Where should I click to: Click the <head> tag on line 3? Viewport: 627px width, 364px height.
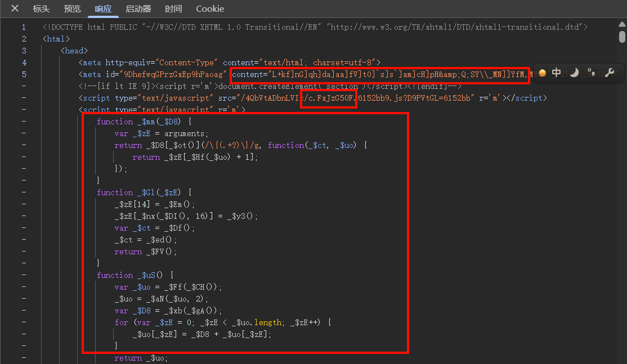(74, 51)
